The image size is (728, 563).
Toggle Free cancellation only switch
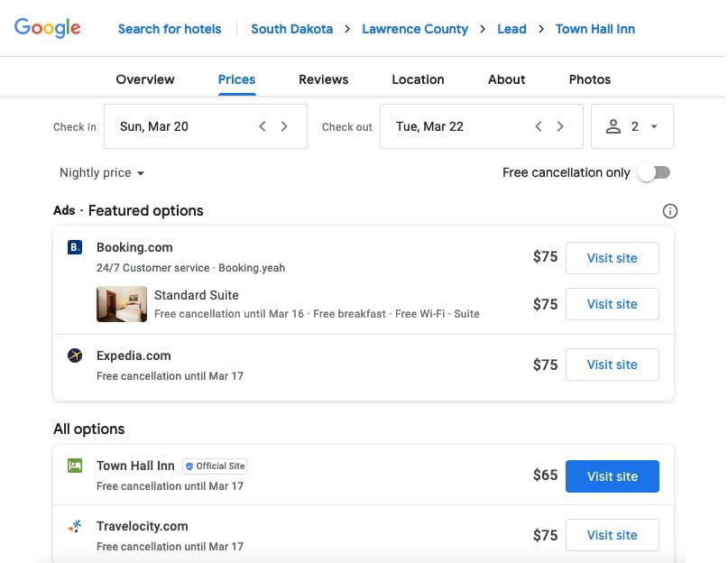pos(654,173)
